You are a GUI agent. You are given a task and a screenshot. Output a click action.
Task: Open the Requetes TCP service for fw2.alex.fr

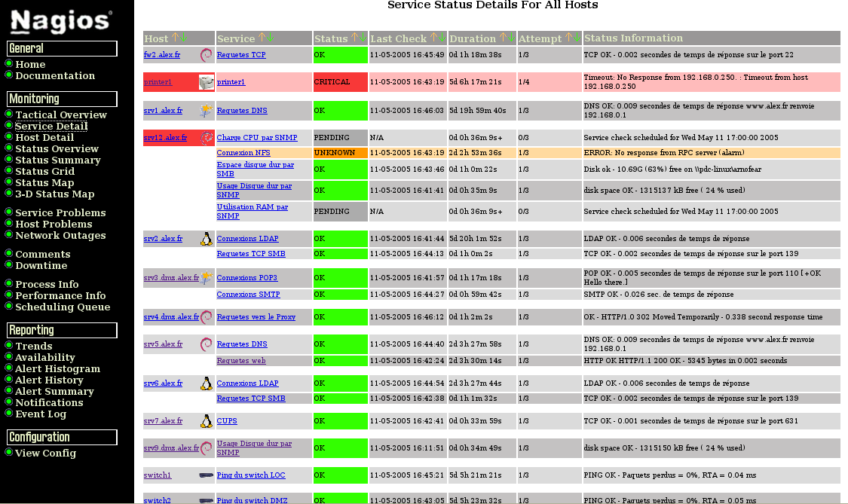pyautogui.click(x=241, y=54)
